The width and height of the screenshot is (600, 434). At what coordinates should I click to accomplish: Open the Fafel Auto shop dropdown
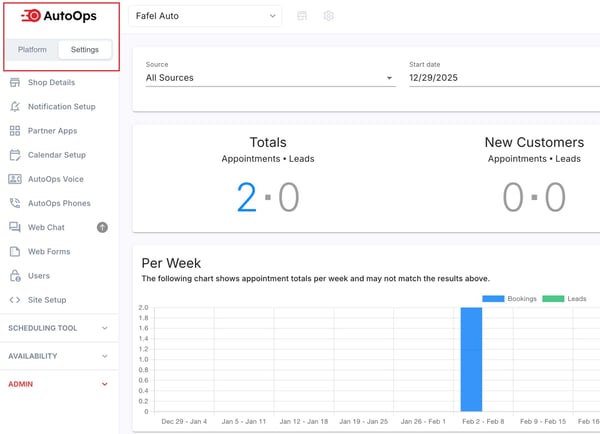click(205, 16)
